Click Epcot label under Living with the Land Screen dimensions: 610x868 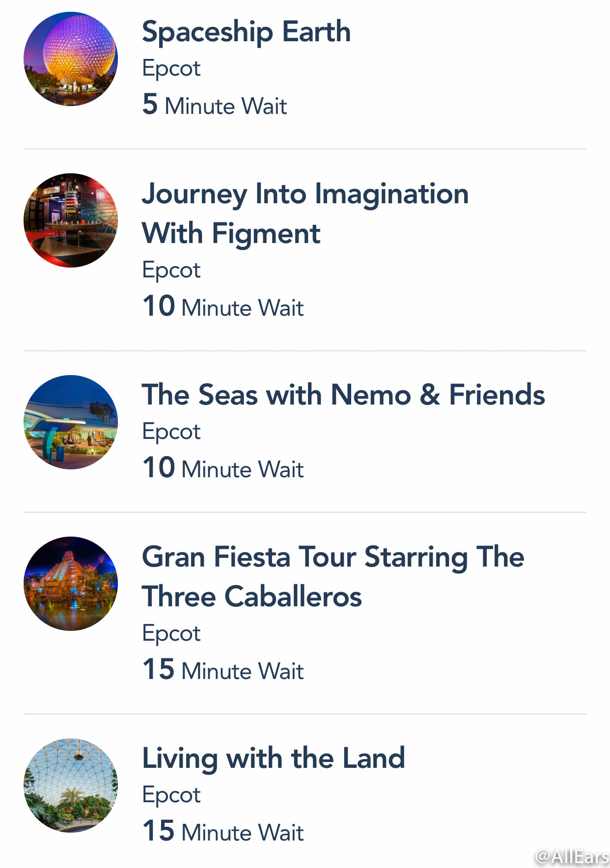tap(171, 795)
